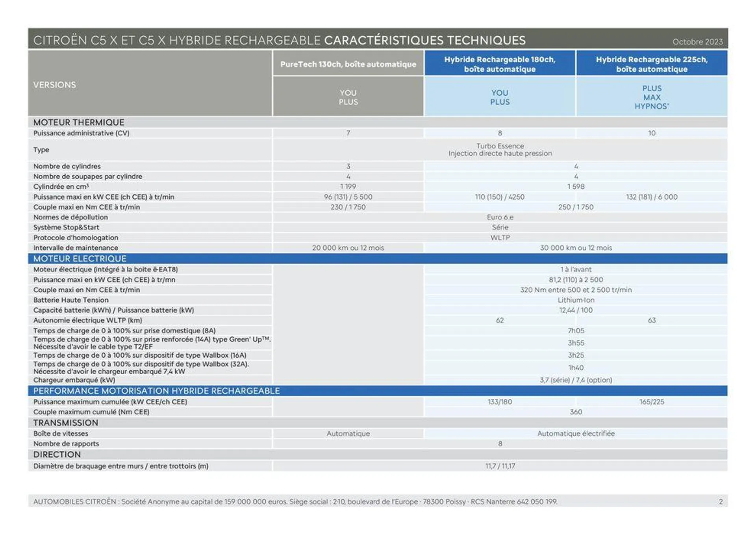Click the 'Intervalle de maintenance' row label

[76, 248]
